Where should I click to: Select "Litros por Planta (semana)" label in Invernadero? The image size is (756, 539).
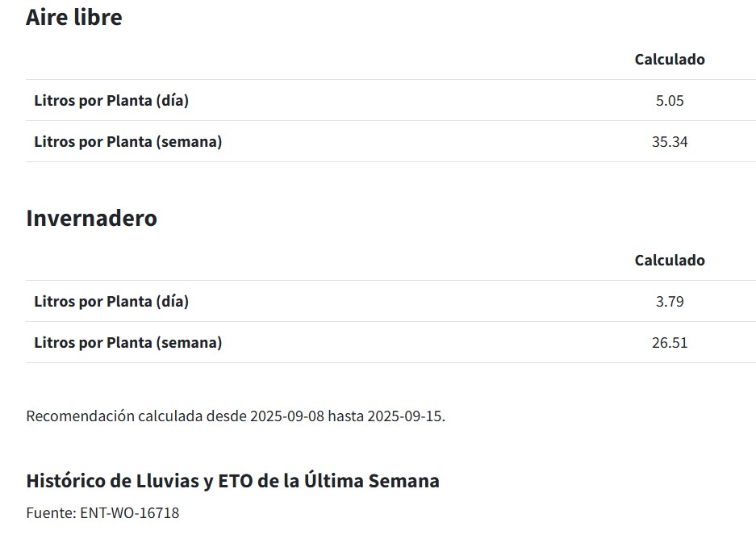pos(127,343)
